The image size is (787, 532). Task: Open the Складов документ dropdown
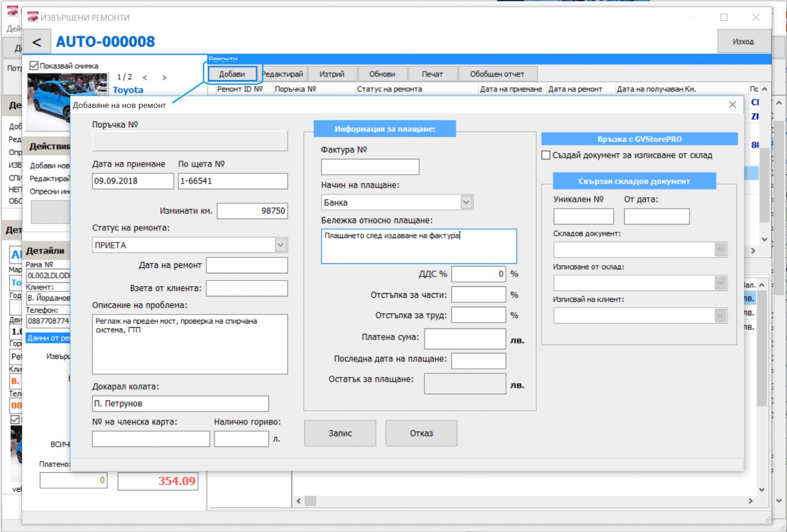720,250
